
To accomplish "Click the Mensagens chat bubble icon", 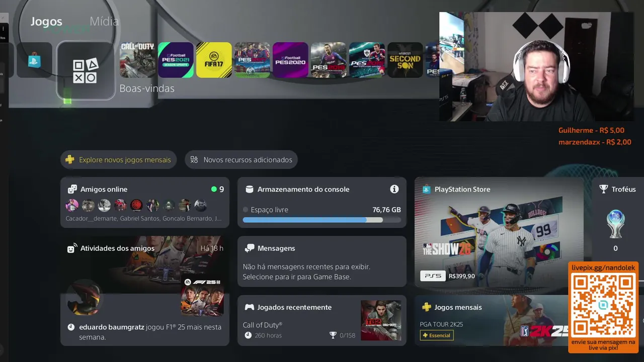I will (x=249, y=248).
